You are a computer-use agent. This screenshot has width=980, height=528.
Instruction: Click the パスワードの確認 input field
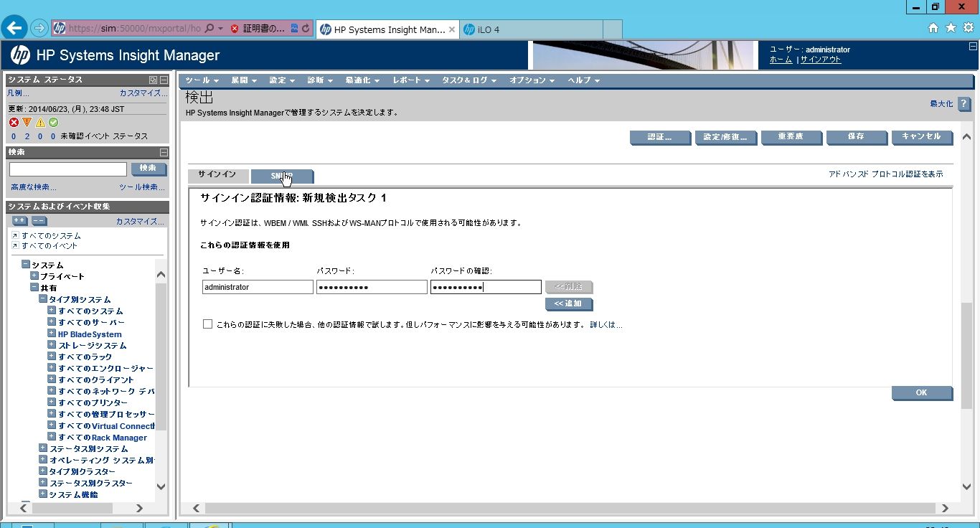[x=486, y=287]
